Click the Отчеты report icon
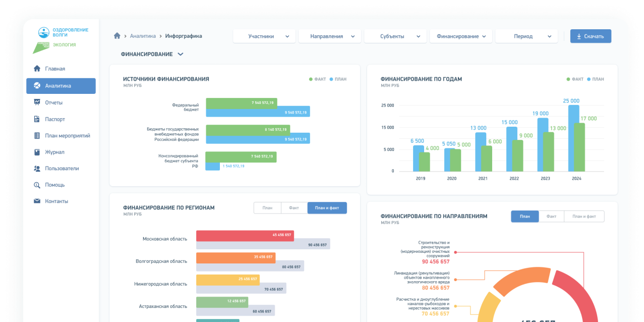The height and width of the screenshot is (322, 644). coord(36,102)
